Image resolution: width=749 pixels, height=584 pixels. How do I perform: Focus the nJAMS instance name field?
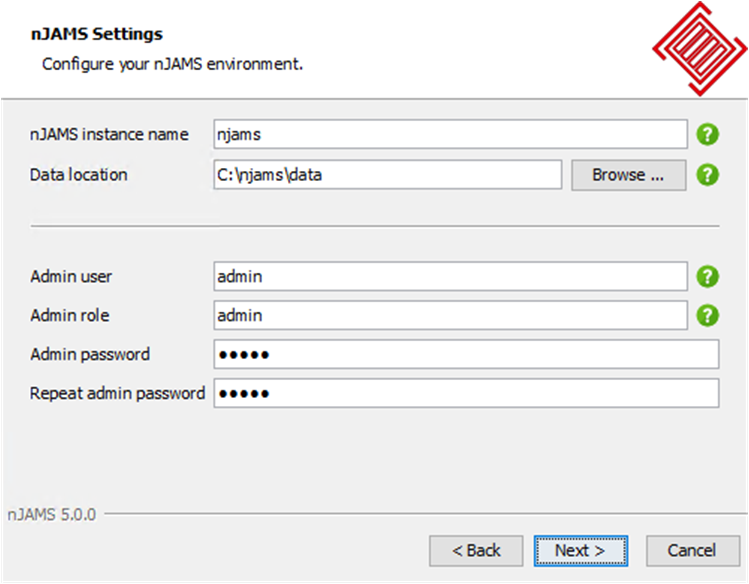pos(450,134)
